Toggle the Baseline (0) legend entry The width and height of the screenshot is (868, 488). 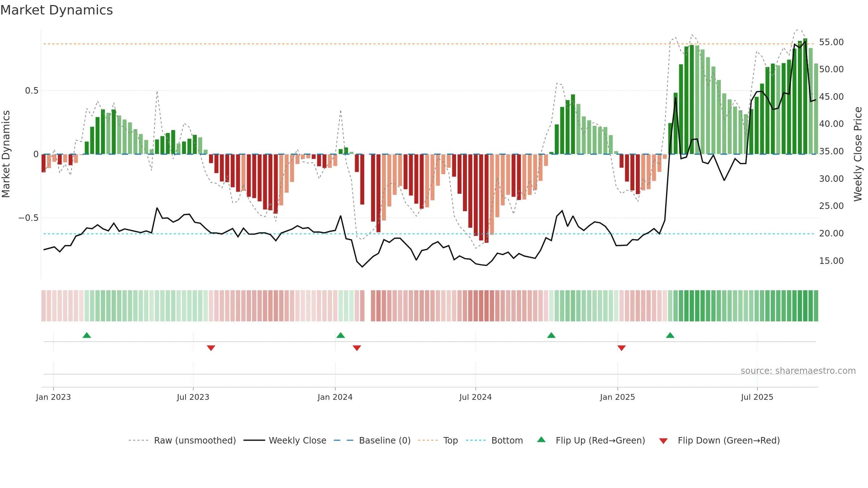[372, 440]
